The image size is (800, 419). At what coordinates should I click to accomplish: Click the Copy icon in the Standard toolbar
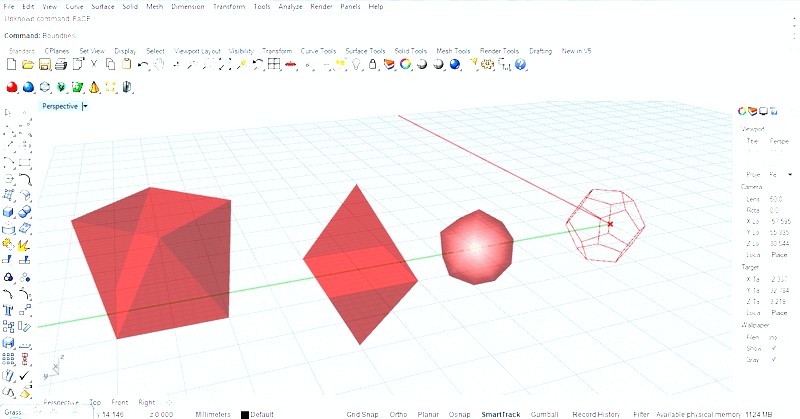click(110, 64)
